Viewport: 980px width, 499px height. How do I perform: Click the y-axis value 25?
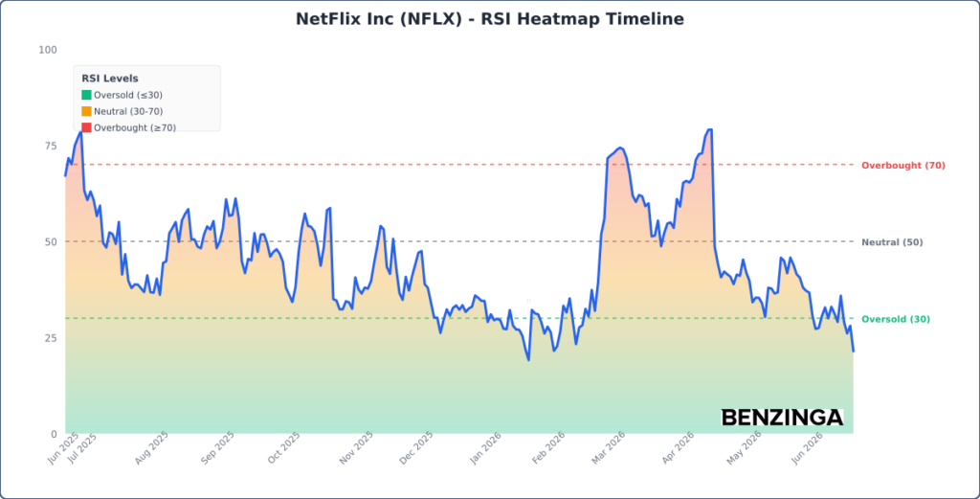click(x=51, y=338)
